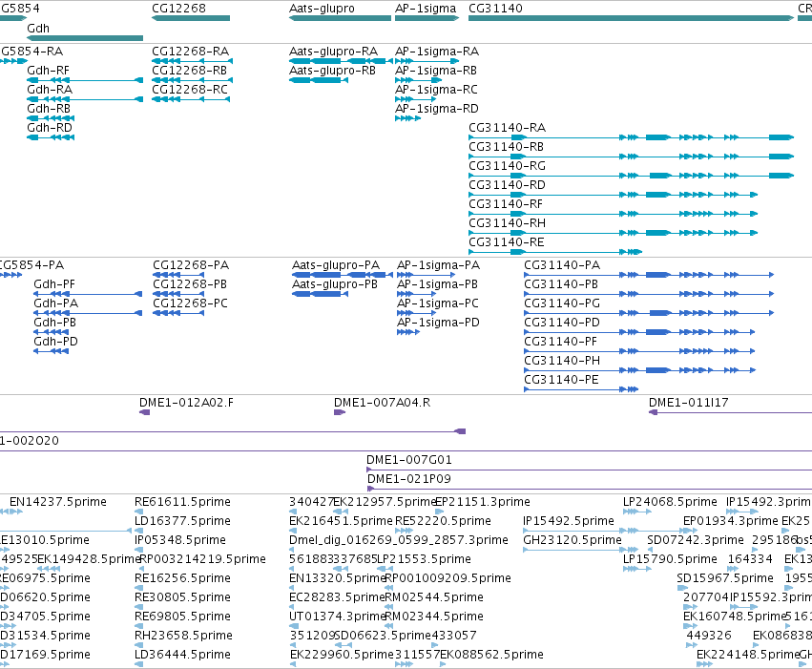The width and height of the screenshot is (812, 669).
Task: Click EST IP15492.5prime
Action: (x=569, y=521)
